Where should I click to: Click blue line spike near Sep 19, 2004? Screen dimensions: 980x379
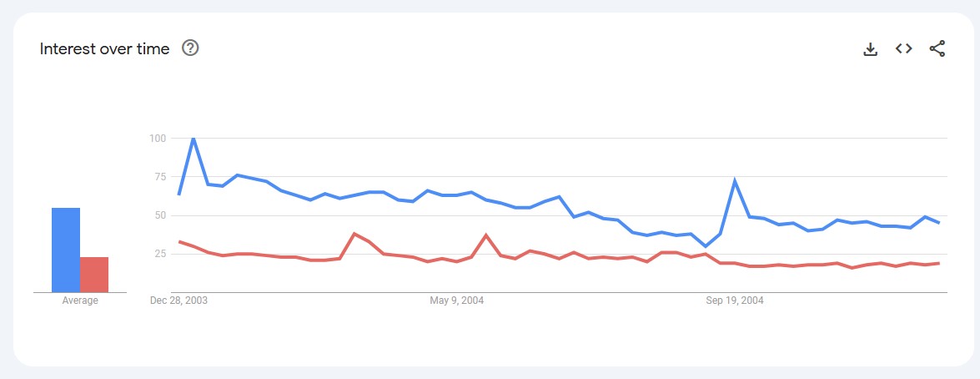click(x=735, y=179)
